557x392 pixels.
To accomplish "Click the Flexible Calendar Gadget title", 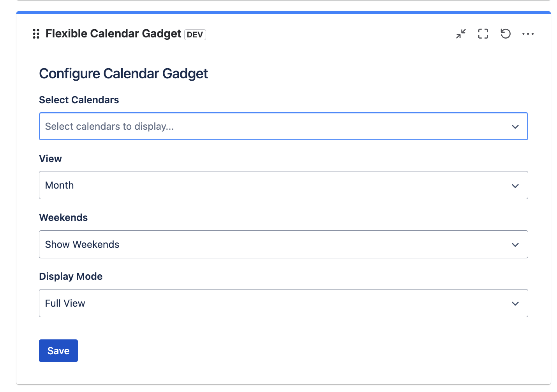I will click(113, 34).
